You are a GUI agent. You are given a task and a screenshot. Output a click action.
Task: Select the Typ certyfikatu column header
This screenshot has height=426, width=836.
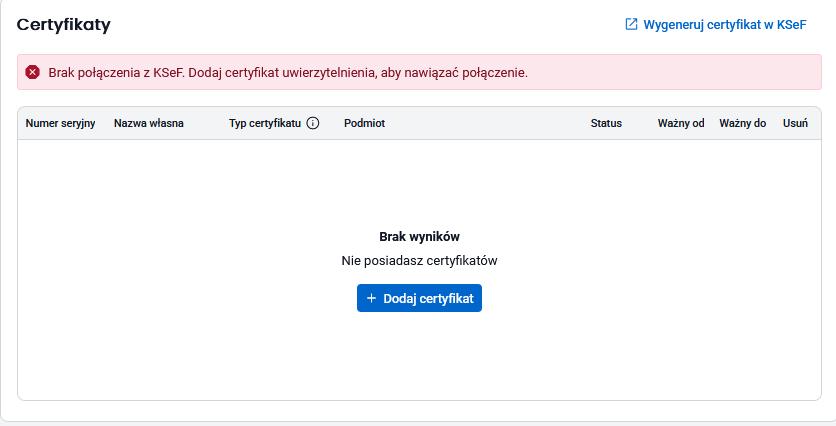[264, 123]
